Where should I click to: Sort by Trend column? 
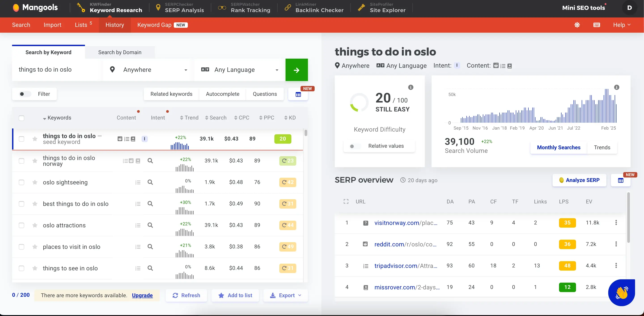coord(189,117)
